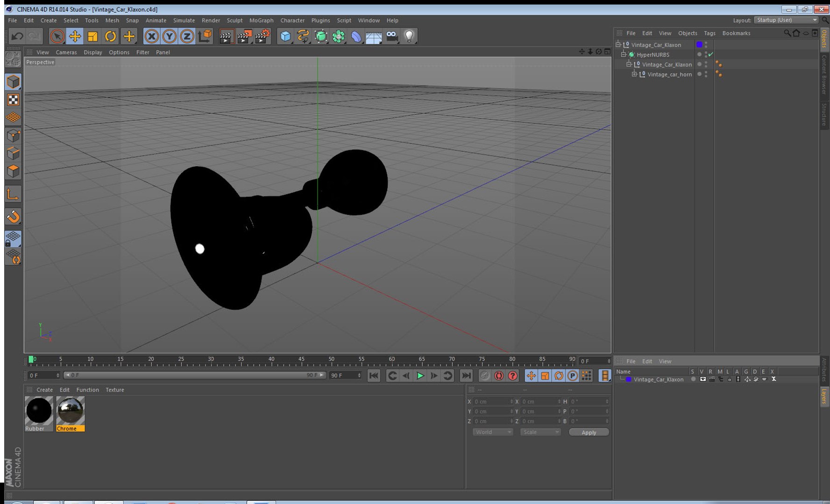Add a floor environment object
This screenshot has height=504, width=830.
pyautogui.click(x=374, y=37)
